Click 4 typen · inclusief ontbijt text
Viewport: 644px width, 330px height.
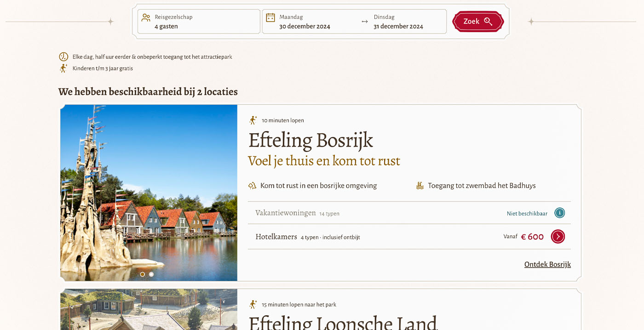(330, 238)
